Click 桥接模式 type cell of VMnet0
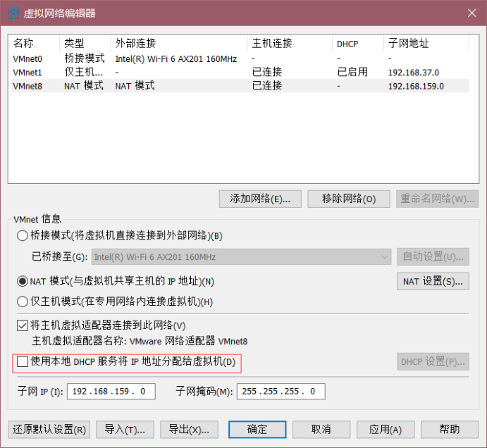This screenshot has width=487, height=448. (85, 58)
